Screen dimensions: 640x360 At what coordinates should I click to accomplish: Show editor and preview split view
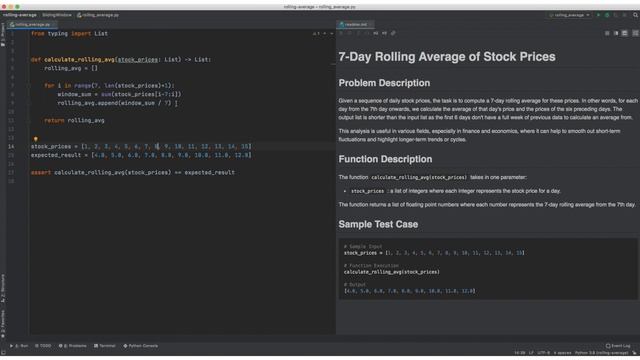point(616,33)
